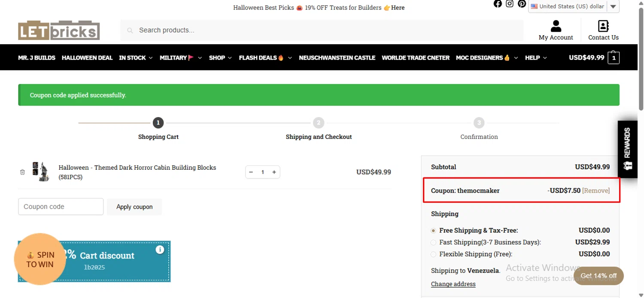Viewport: 644px width, 298px height.
Task: Click the search magnifier icon
Action: coord(130,30)
